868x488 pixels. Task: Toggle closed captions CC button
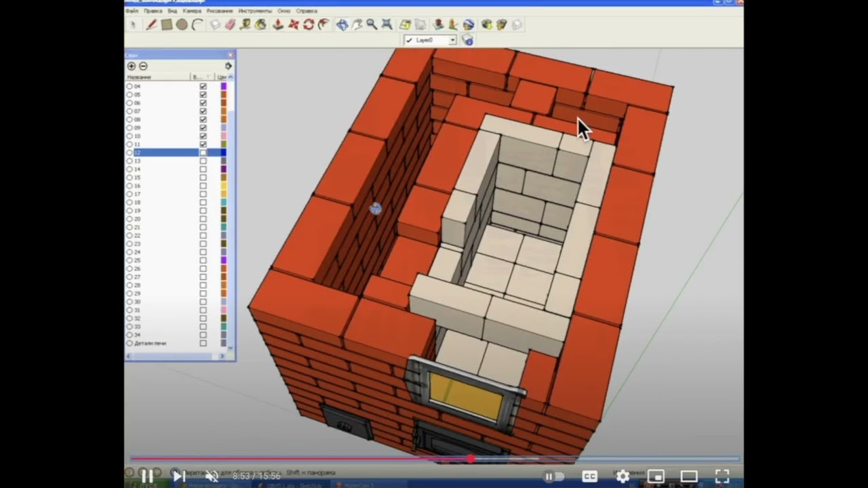(589, 476)
